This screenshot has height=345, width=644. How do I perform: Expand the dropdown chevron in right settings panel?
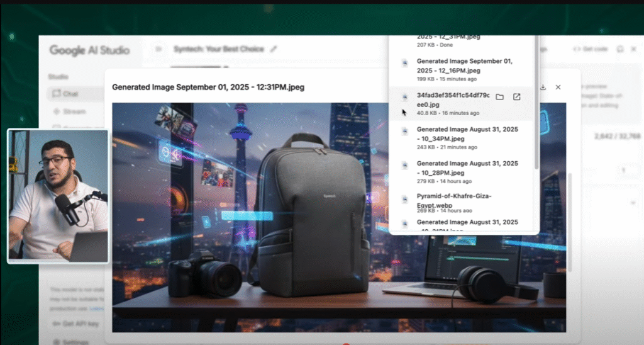631,203
